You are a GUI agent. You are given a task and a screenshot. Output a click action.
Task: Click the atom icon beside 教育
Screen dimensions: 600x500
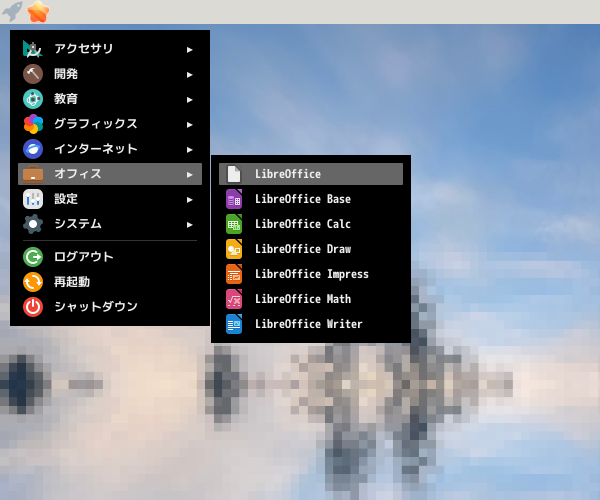pyautogui.click(x=33, y=99)
